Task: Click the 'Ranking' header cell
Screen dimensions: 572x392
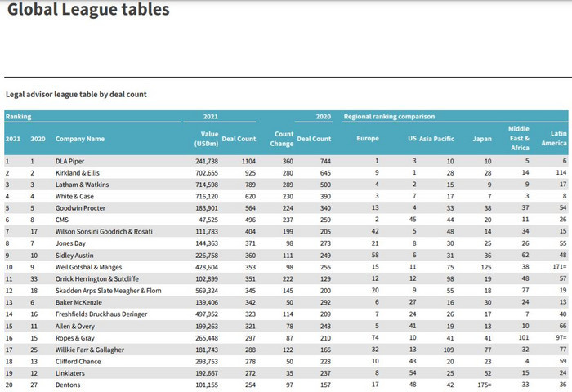Action: (18, 117)
